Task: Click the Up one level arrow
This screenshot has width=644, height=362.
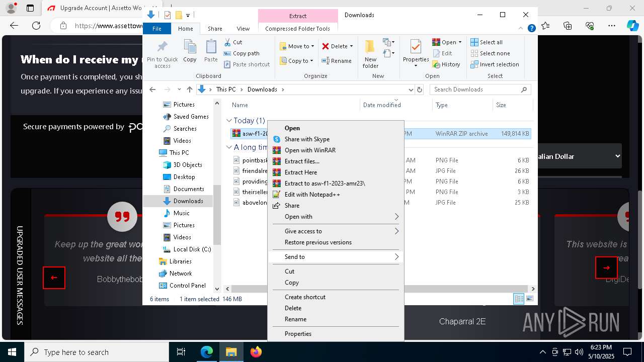Action: [x=190, y=89]
